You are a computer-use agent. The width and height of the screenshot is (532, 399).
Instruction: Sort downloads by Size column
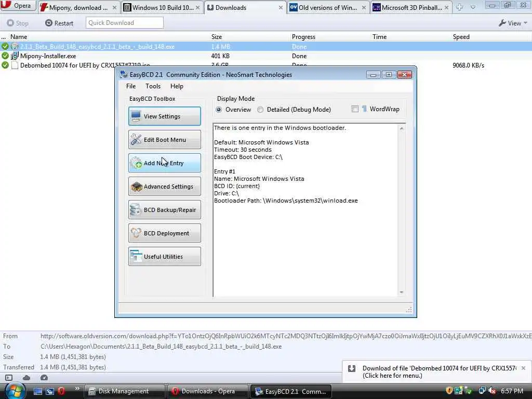point(217,37)
